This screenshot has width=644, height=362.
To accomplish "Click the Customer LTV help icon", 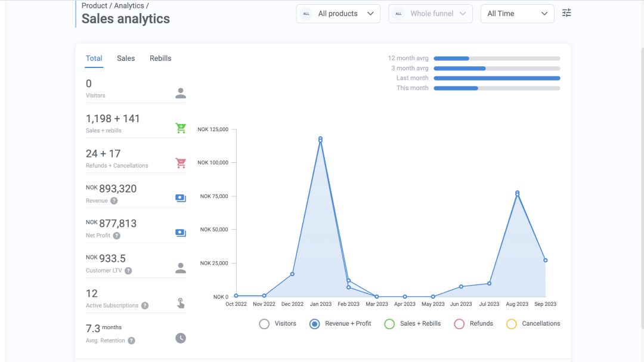I will pyautogui.click(x=128, y=271).
